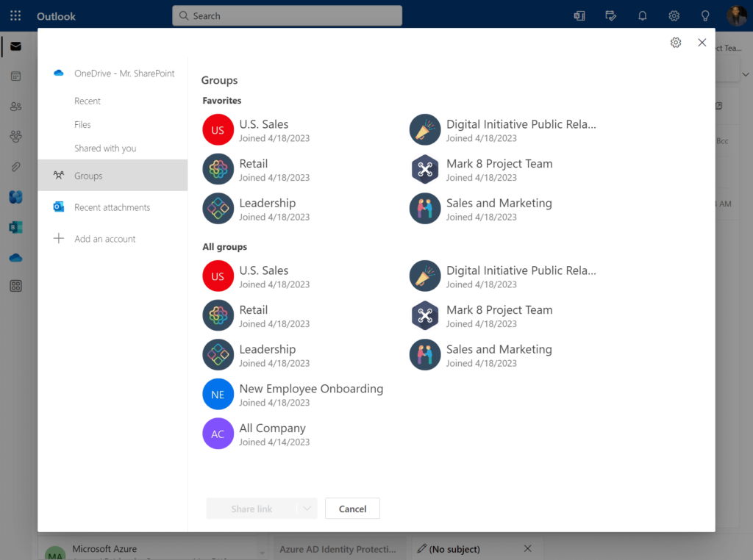The height and width of the screenshot is (560, 753).
Task: Select U.S. Sales avatar under Favorites
Action: point(218,129)
